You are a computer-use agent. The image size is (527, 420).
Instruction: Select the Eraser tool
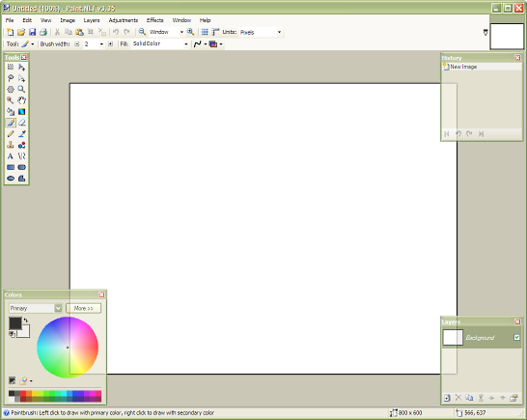click(21, 123)
